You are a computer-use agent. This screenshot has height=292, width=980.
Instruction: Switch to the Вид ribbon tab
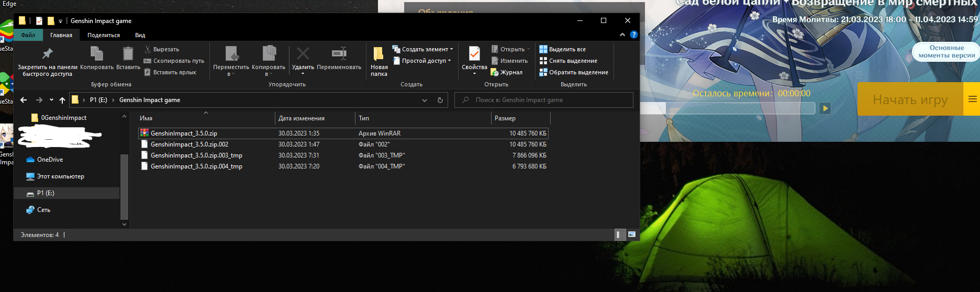(140, 35)
